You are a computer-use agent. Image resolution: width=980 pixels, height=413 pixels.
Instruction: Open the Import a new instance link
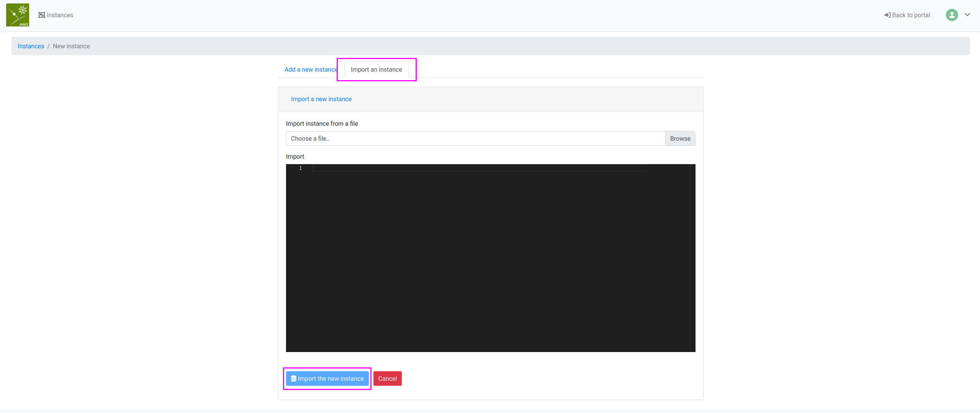tap(321, 99)
